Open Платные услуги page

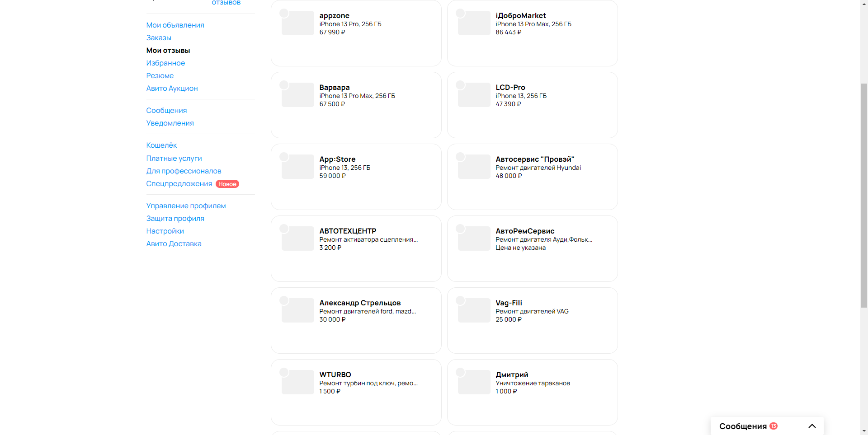[x=174, y=158]
